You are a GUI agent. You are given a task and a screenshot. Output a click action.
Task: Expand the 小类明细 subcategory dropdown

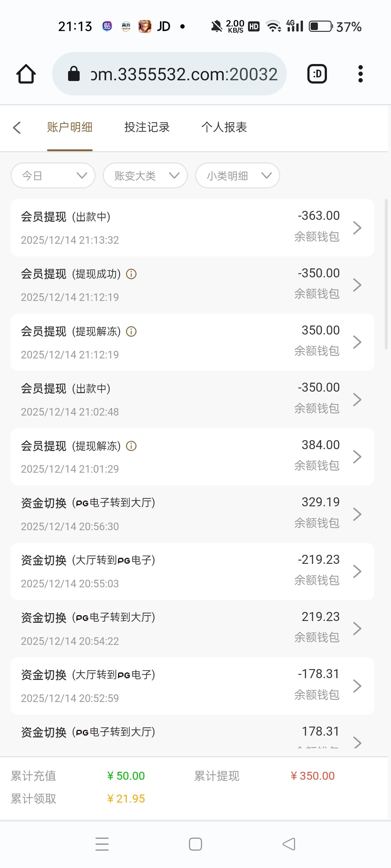click(x=237, y=176)
